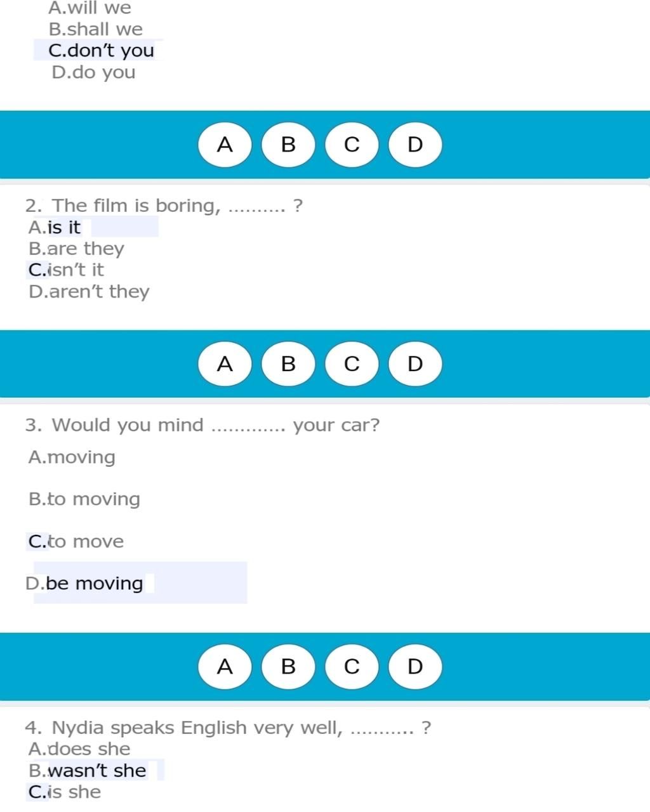Choose answer C bubble for the "don't you" question

tap(352, 145)
